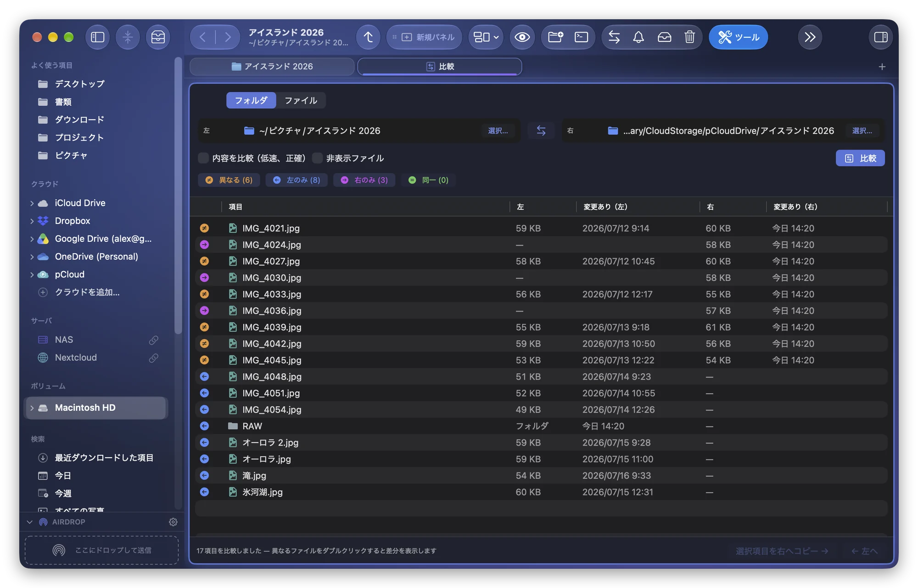Expand Dropbox in sidebar
This screenshot has width=918, height=588.
(32, 221)
